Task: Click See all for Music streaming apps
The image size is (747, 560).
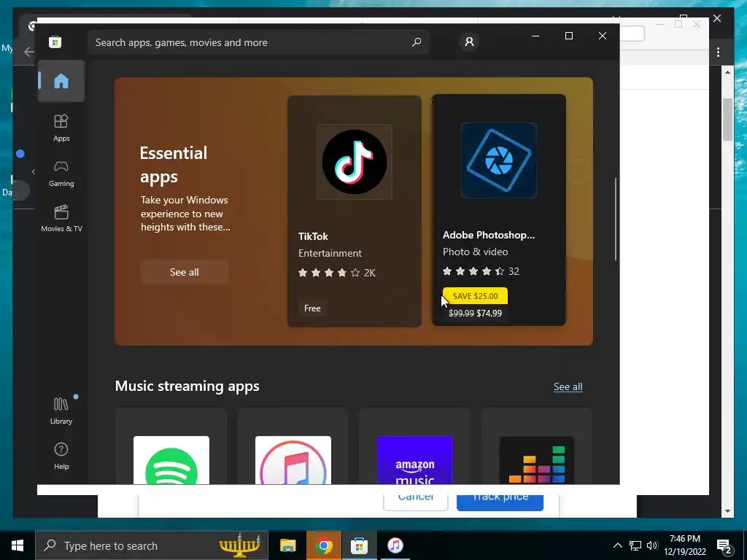Action: pyautogui.click(x=568, y=386)
